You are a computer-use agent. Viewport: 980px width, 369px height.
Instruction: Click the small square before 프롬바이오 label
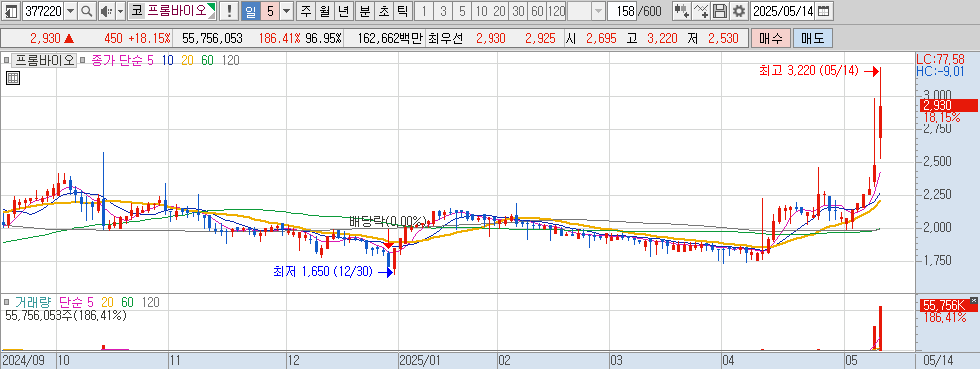(6, 61)
